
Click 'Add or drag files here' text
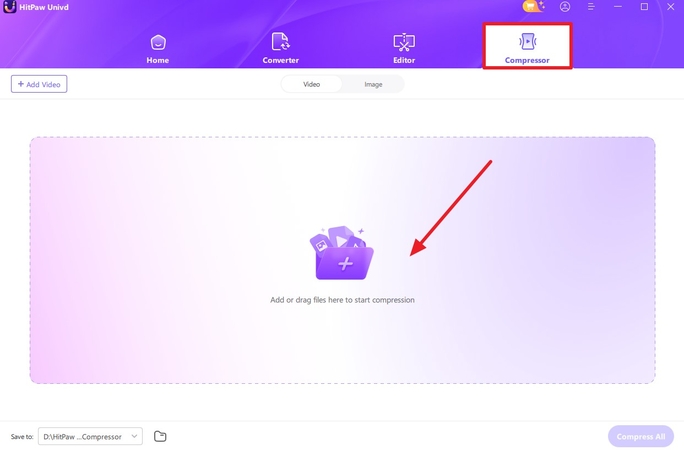[x=342, y=300]
